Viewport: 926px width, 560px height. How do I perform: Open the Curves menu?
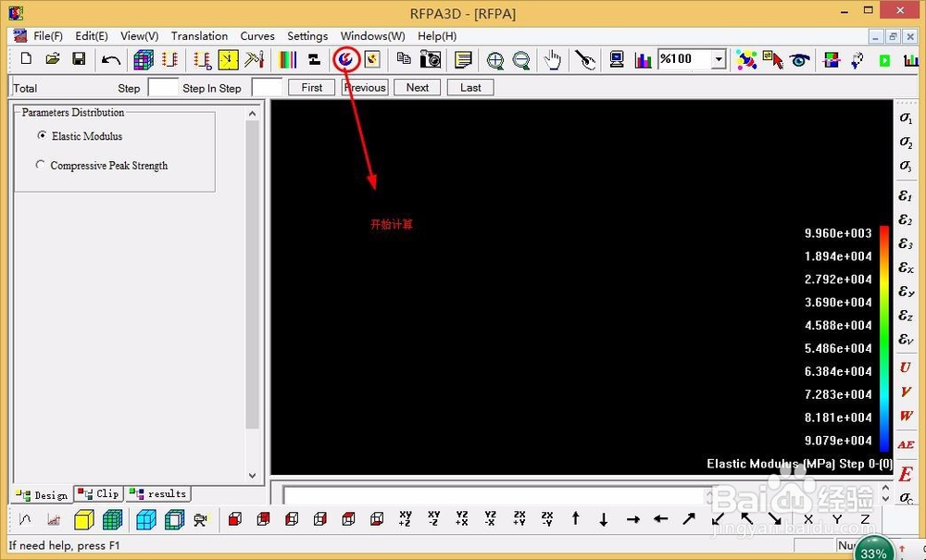click(257, 36)
